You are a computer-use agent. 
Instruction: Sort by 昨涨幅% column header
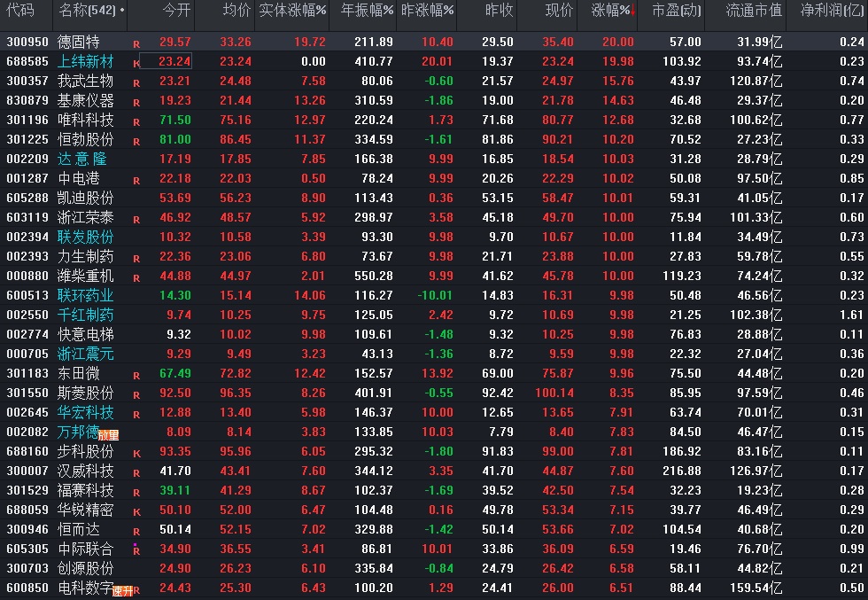coord(427,11)
